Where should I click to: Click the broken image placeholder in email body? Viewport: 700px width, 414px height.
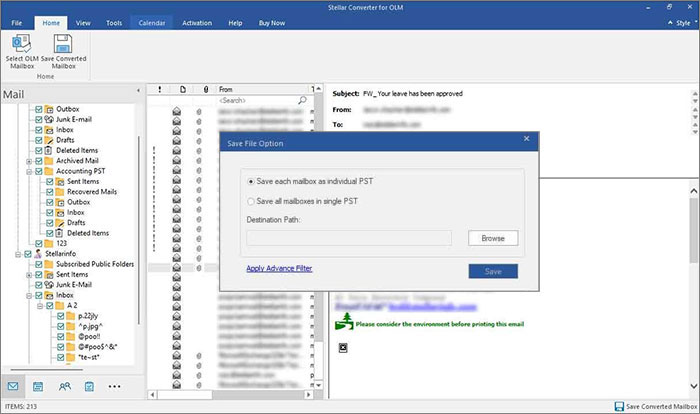(x=343, y=347)
